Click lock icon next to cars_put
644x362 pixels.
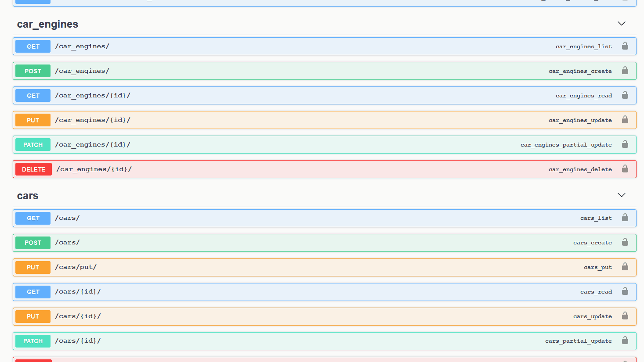tap(625, 267)
